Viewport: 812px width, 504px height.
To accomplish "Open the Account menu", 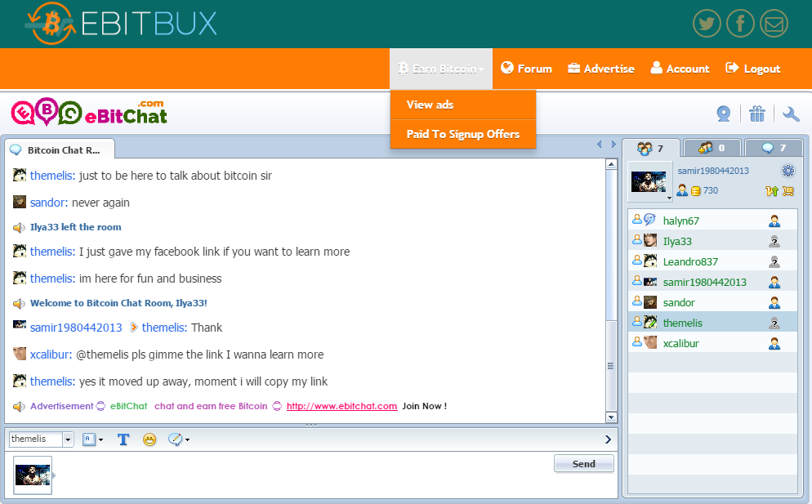I will (680, 69).
